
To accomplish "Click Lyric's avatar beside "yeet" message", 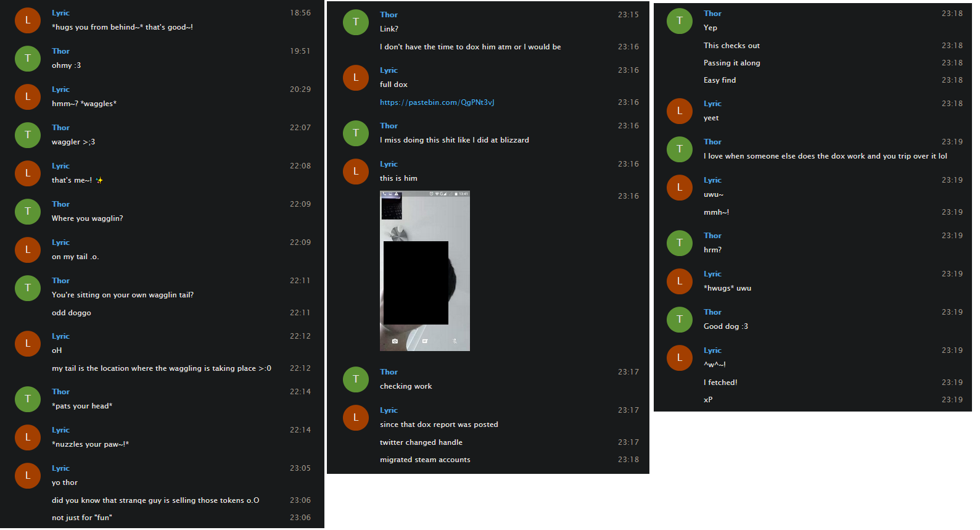I will tap(680, 111).
